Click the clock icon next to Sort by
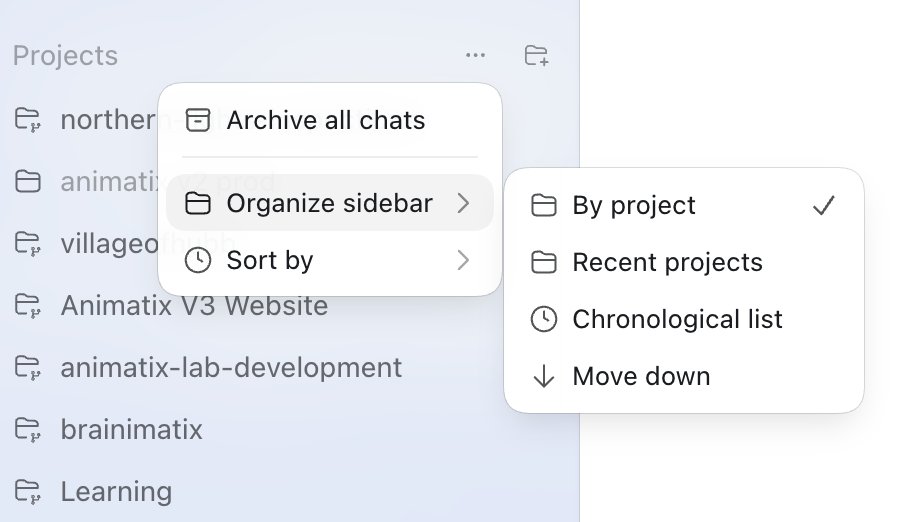914x522 pixels. pyautogui.click(x=198, y=260)
